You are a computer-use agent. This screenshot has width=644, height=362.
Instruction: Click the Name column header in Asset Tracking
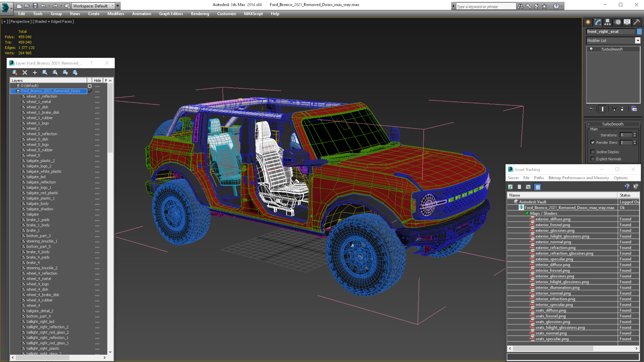[x=562, y=195]
